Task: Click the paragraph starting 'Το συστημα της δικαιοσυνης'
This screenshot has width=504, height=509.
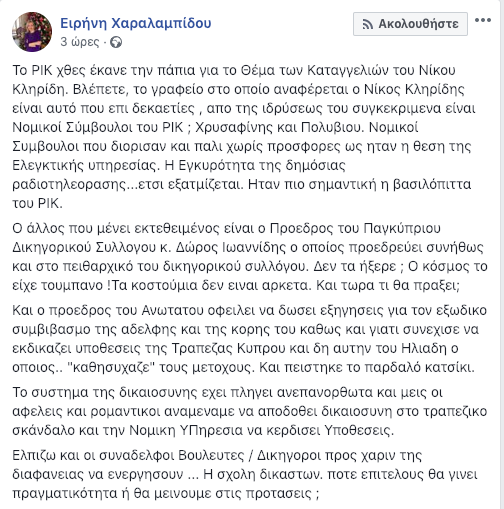Action: click(x=250, y=411)
